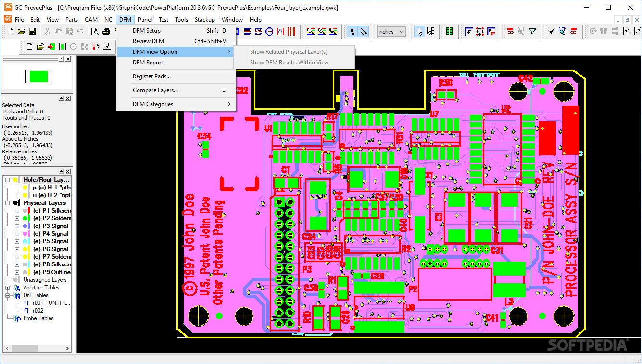Click the blue circle dimension toolbar icon
The image size is (642, 364).
269,32
